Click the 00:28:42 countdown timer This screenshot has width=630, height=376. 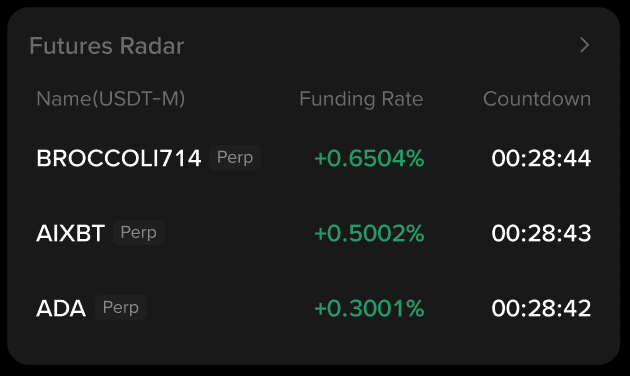click(x=541, y=308)
